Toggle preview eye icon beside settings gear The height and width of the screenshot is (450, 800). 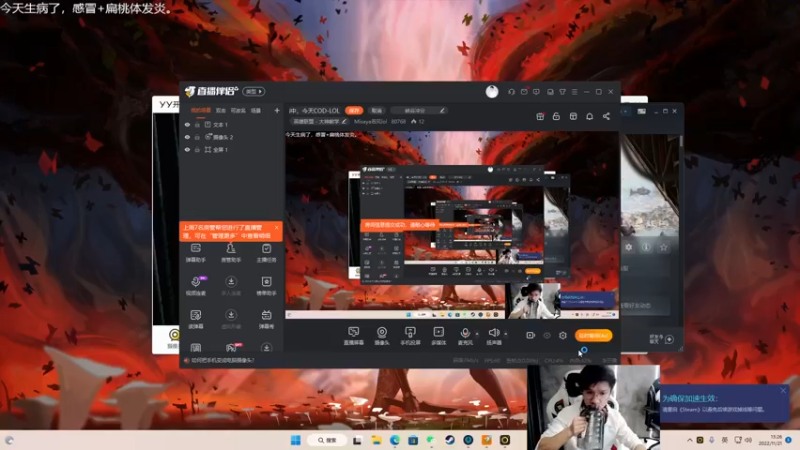click(x=547, y=335)
